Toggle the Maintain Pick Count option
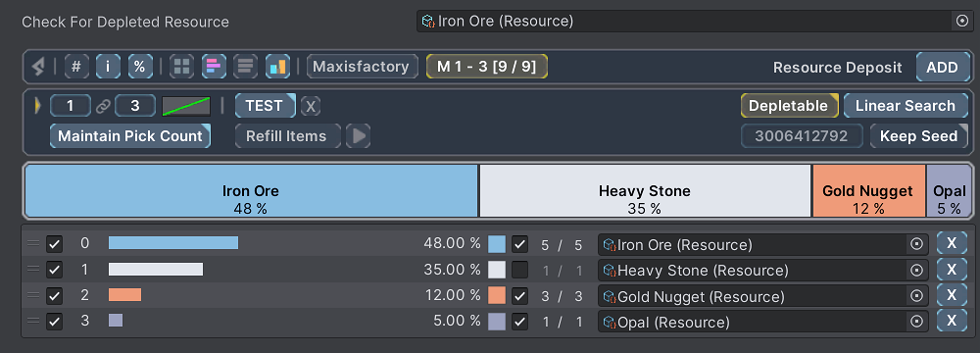This screenshot has height=353, width=980. click(x=130, y=136)
